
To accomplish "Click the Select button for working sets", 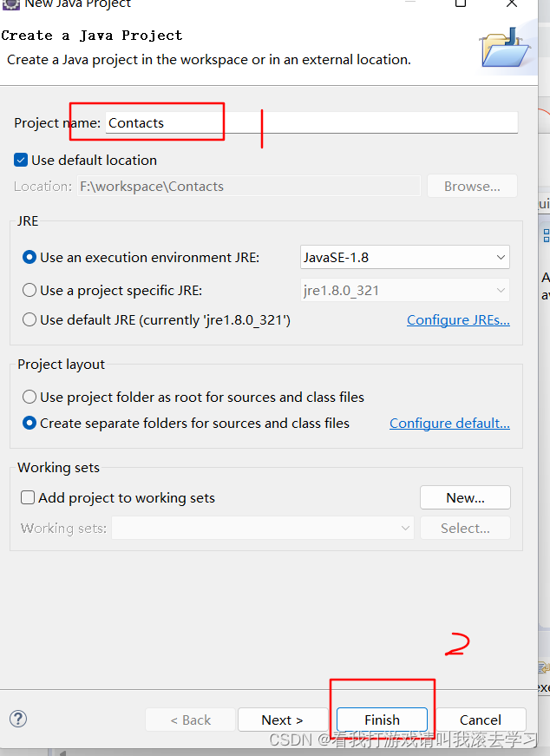I will click(x=465, y=527).
